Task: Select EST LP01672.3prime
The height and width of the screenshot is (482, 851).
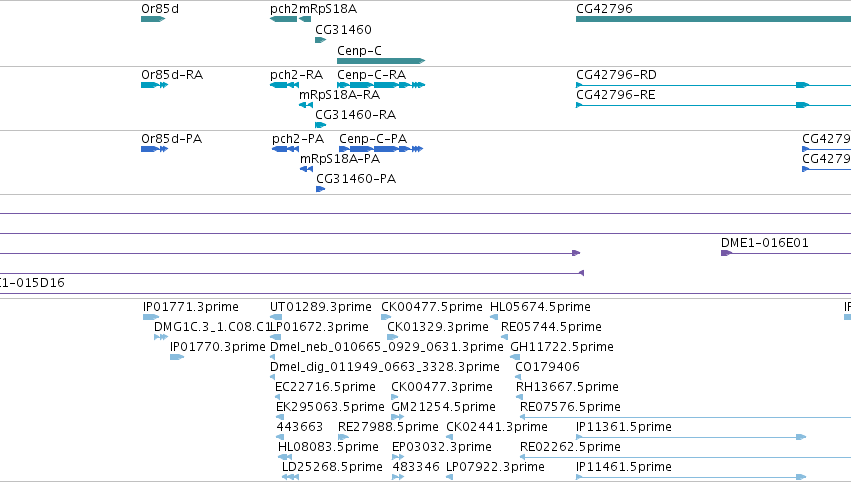Action: click(x=319, y=327)
